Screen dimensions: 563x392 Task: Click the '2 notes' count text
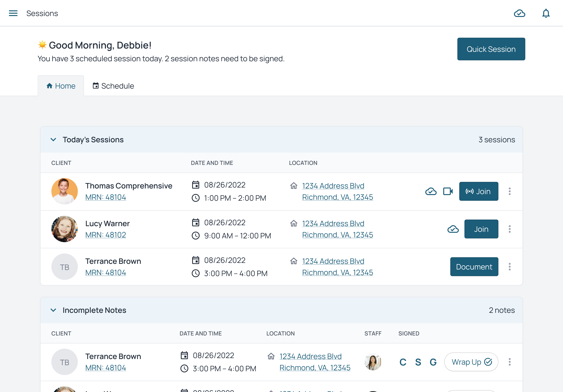point(502,310)
